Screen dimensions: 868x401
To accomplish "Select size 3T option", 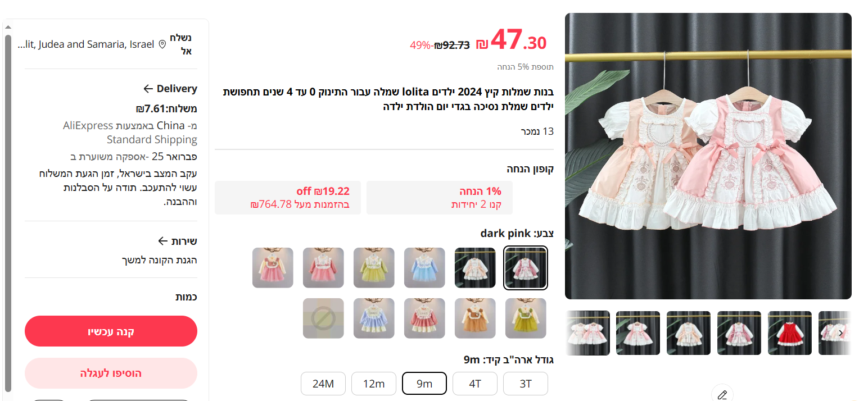I will (x=526, y=384).
